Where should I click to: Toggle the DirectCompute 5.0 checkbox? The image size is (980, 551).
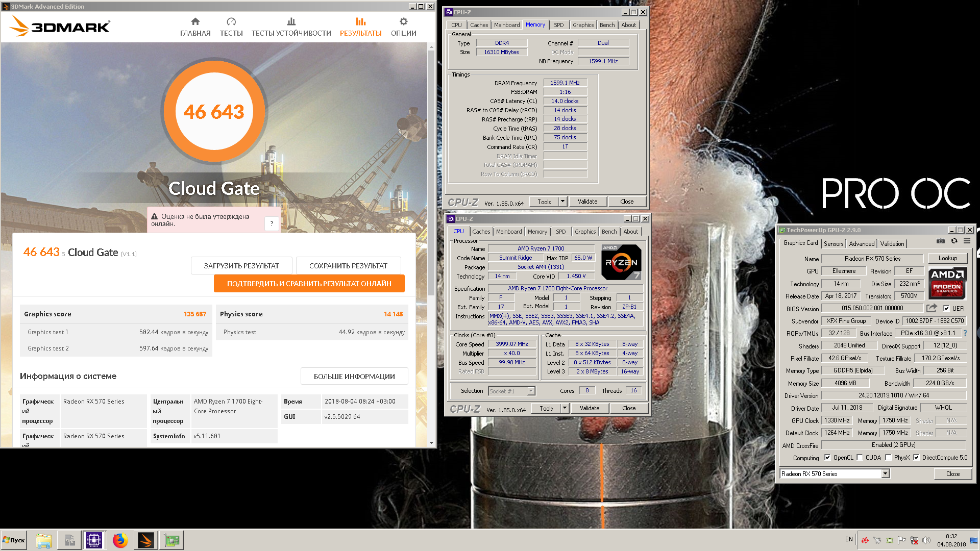pyautogui.click(x=916, y=458)
